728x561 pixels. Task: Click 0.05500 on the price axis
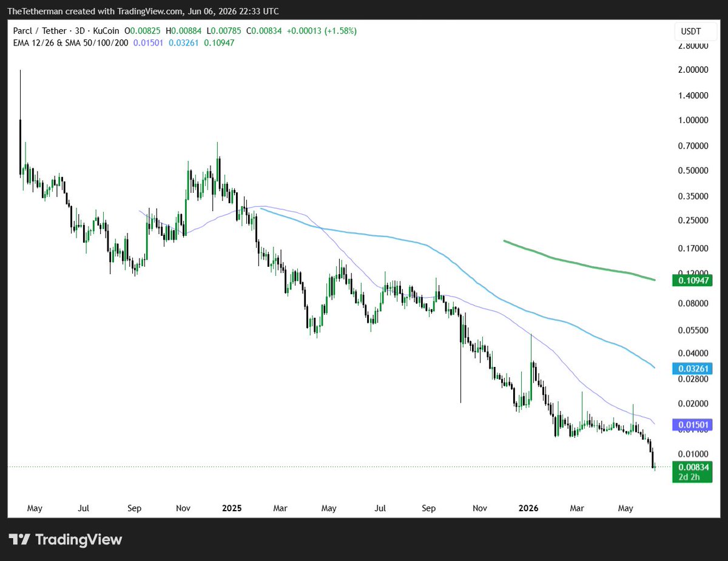pyautogui.click(x=694, y=331)
